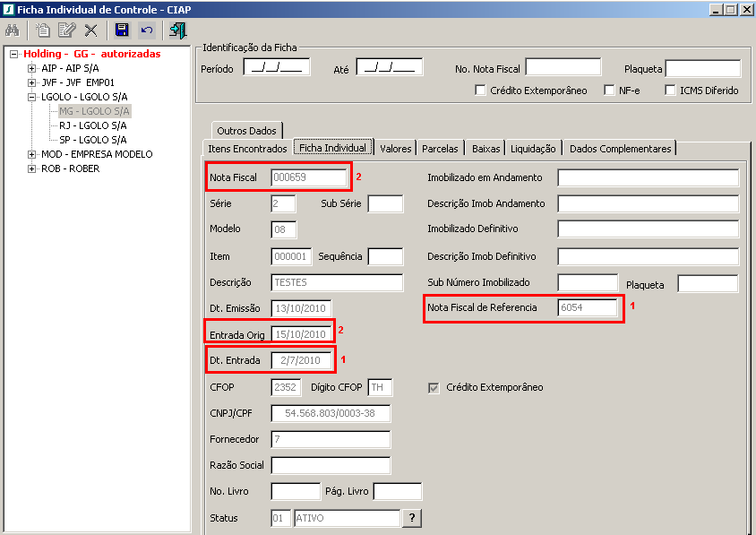Click the exit door icon
The width and height of the screenshot is (756, 535).
(178, 30)
